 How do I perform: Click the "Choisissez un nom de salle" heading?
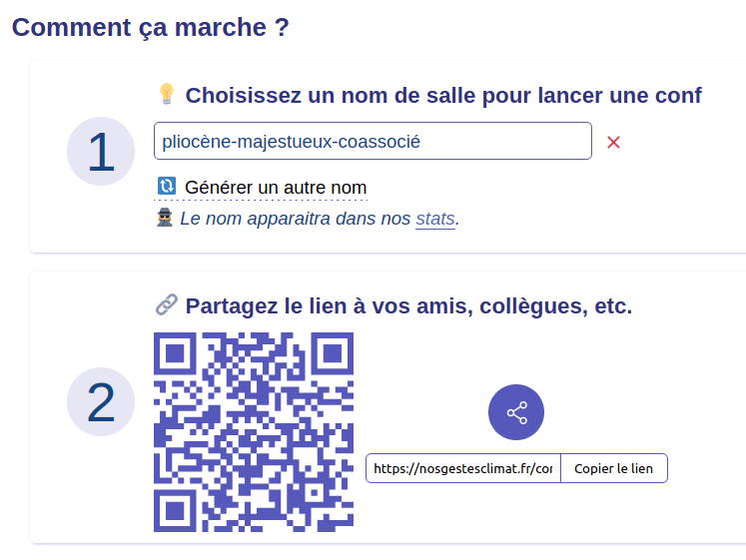[x=443, y=96]
